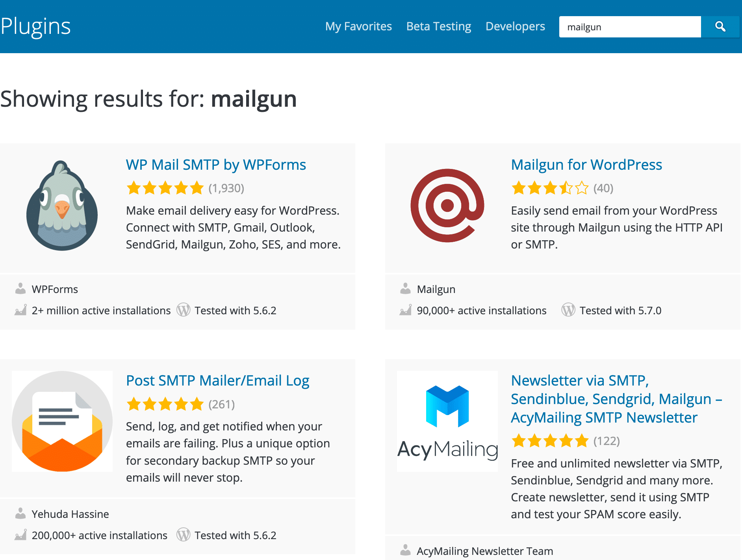This screenshot has height=560, width=742.
Task: Click chart icon beside 90,000+ active installations
Action: (x=406, y=310)
